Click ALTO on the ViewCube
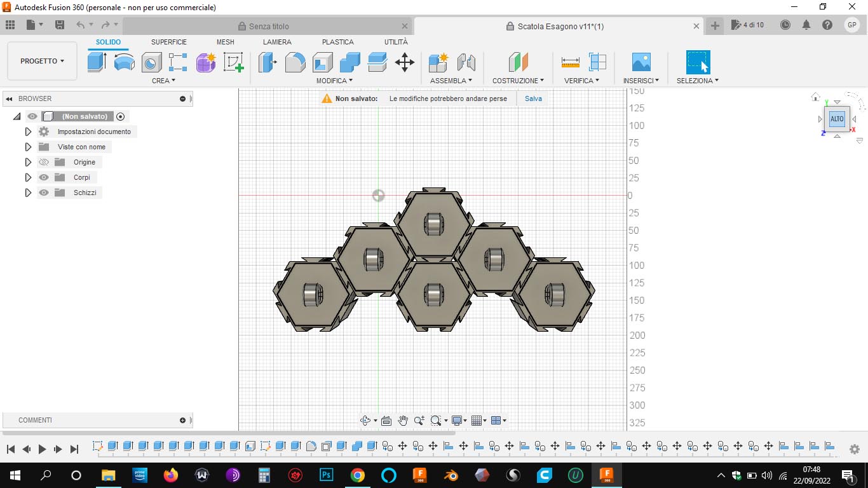This screenshot has width=868, height=488. [836, 118]
